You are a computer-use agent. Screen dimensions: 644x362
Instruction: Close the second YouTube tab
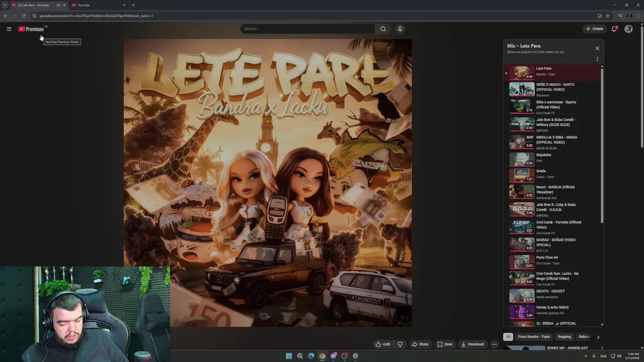124,5
